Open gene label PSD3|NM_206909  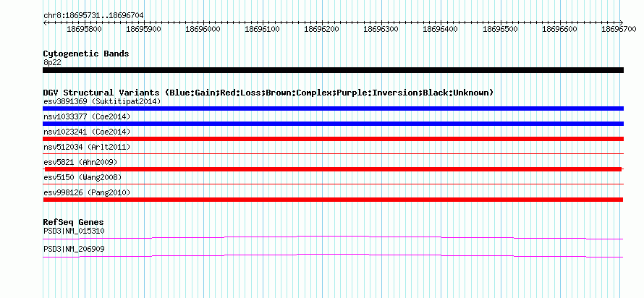tap(74, 249)
